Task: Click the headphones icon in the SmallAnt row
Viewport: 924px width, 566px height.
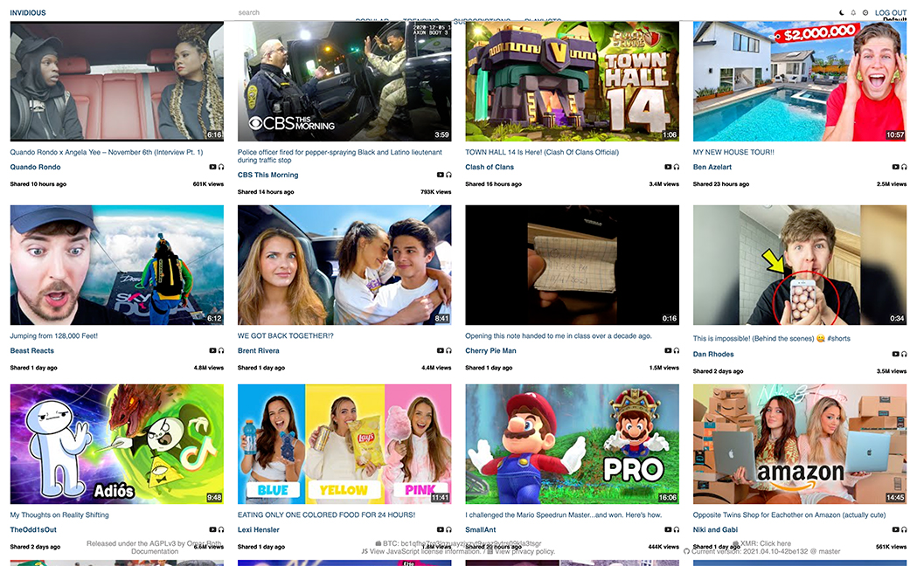Action: point(677,529)
